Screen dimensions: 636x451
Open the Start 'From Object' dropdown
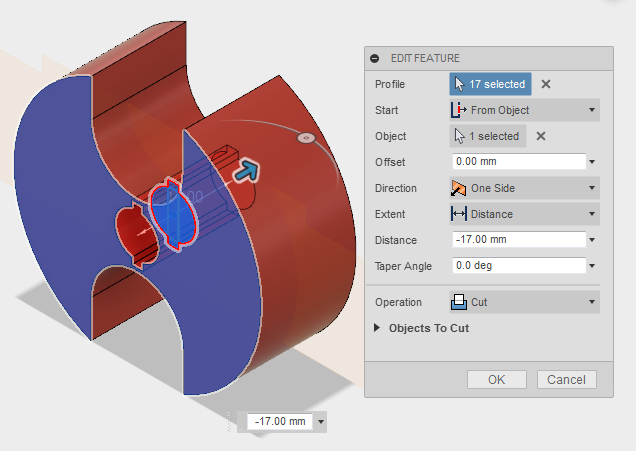click(x=524, y=110)
